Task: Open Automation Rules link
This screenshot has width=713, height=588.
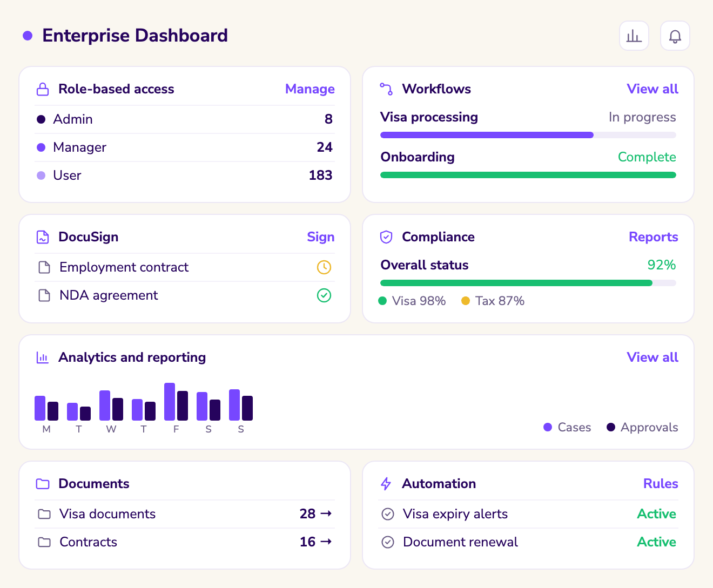Action: point(661,484)
